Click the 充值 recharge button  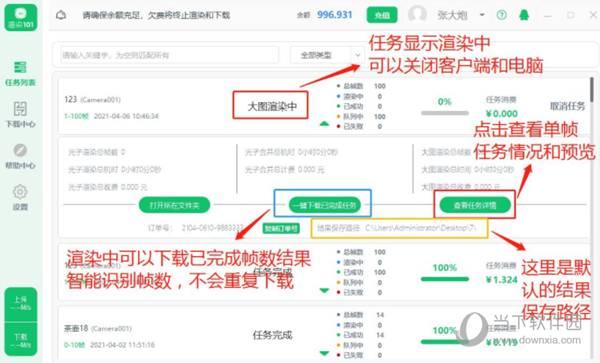point(382,15)
